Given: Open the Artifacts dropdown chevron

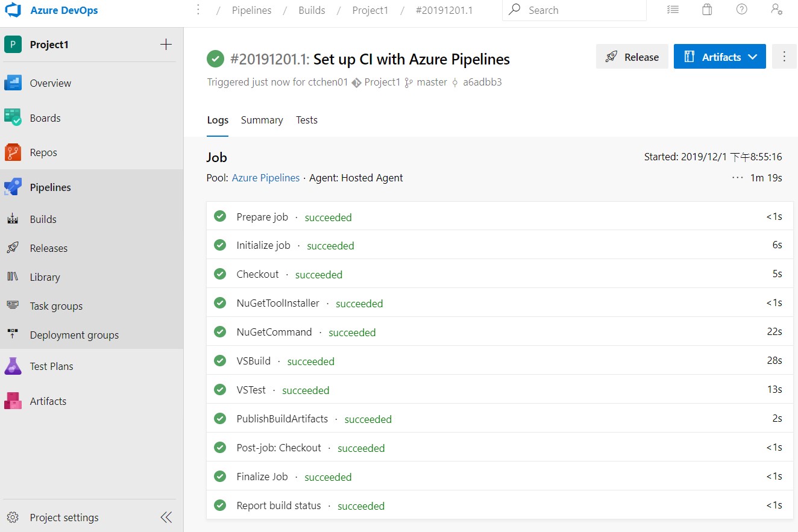Looking at the screenshot, I should coord(752,56).
